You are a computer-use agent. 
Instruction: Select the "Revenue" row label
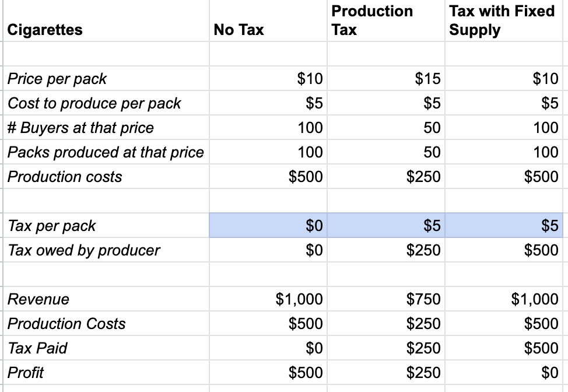[106, 299]
